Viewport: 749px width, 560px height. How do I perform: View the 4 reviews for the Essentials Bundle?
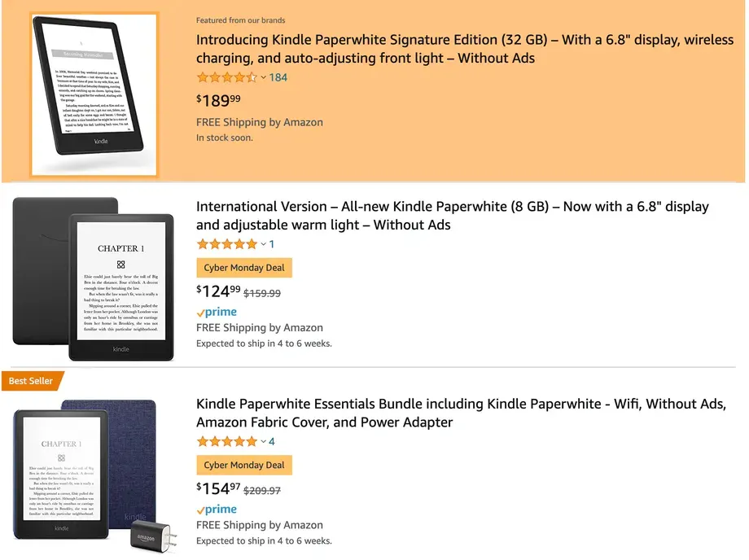[272, 442]
